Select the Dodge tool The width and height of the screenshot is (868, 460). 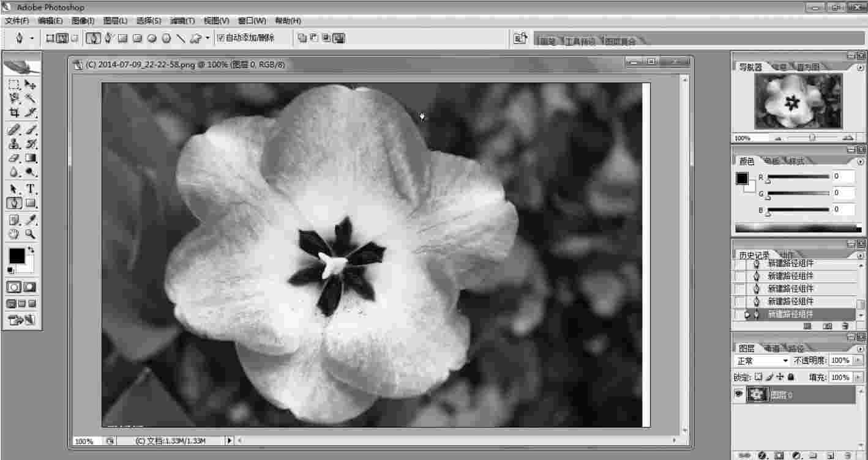pyautogui.click(x=31, y=172)
